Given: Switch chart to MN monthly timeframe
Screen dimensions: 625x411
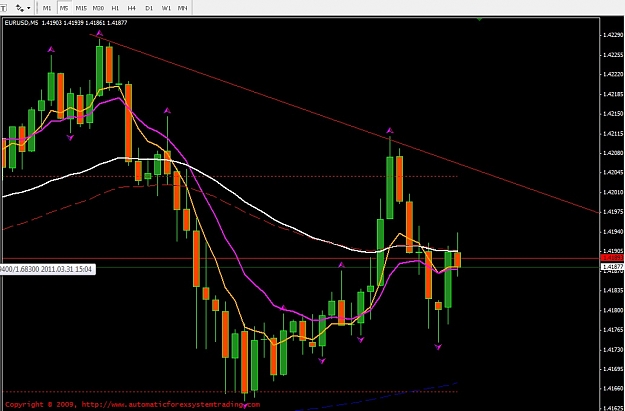Looking at the screenshot, I should 183,8.
